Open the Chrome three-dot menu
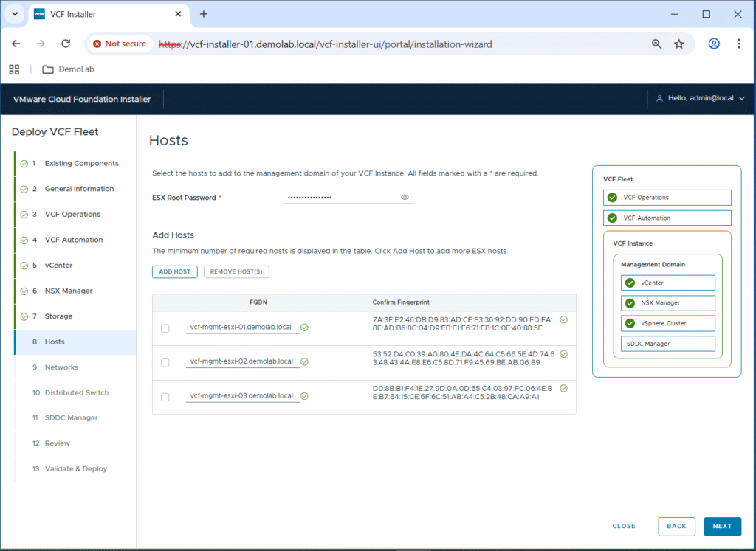This screenshot has height=551, width=756. click(x=738, y=44)
